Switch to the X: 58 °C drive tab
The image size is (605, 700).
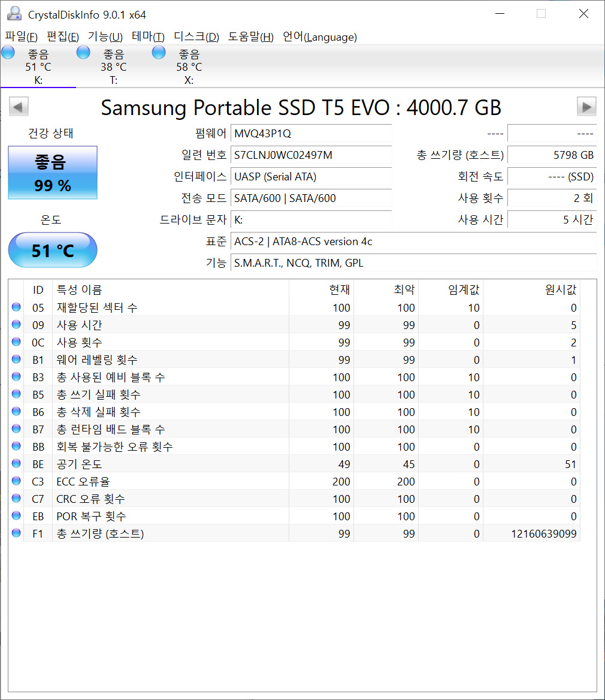[189, 67]
